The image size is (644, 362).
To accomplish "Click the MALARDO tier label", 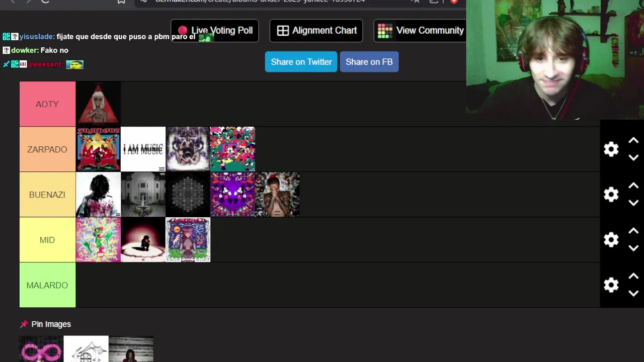I will point(47,285).
